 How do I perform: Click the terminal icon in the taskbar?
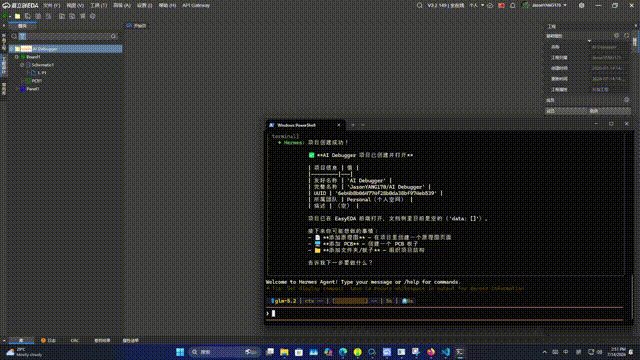click(460, 352)
